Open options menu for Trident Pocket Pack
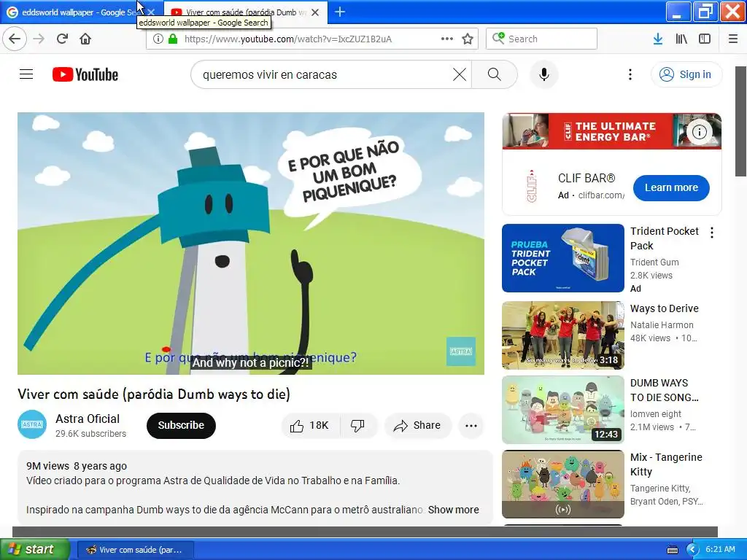 [712, 233]
